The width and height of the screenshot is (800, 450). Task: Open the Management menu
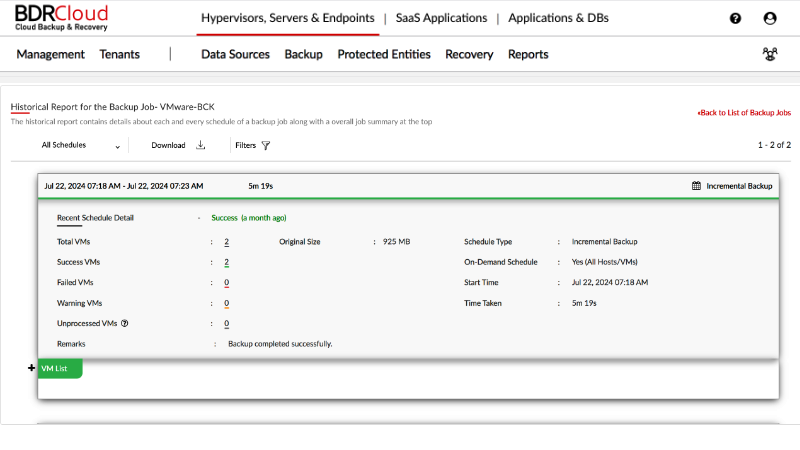click(51, 54)
